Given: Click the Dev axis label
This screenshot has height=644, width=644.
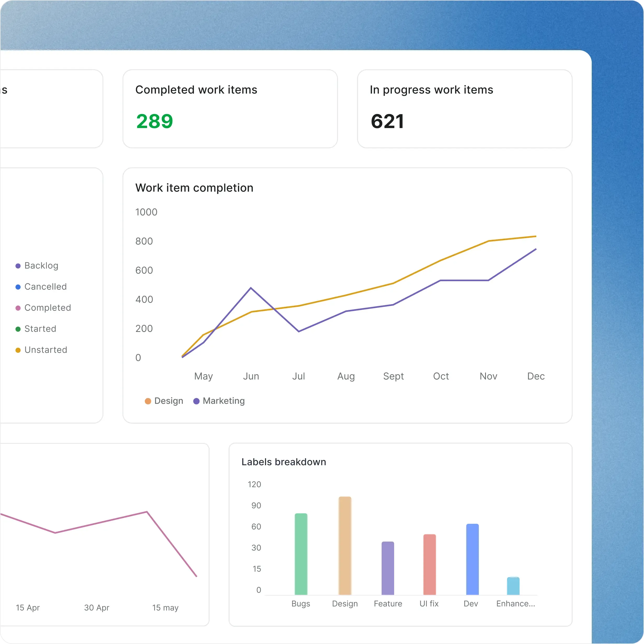Looking at the screenshot, I should 471,604.
